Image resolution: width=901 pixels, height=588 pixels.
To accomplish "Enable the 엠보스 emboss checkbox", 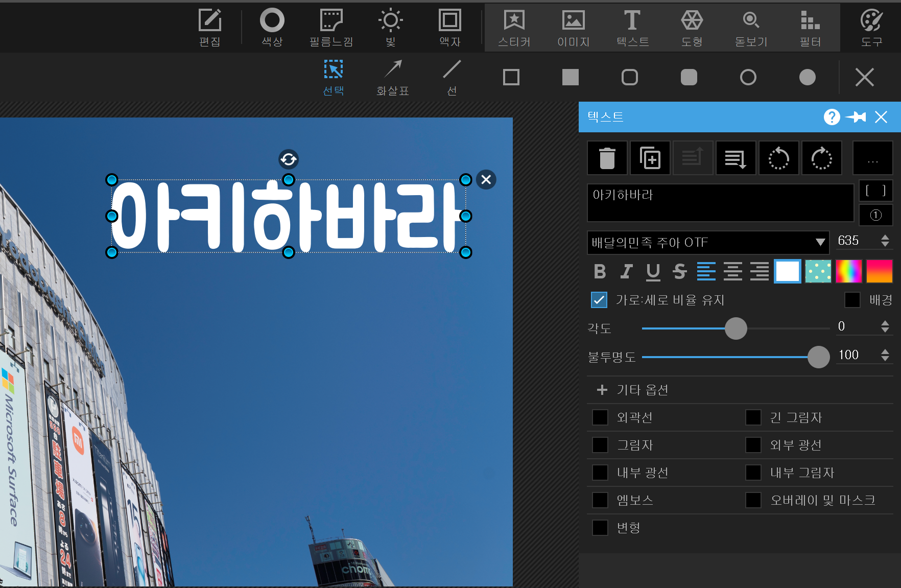I will click(600, 500).
